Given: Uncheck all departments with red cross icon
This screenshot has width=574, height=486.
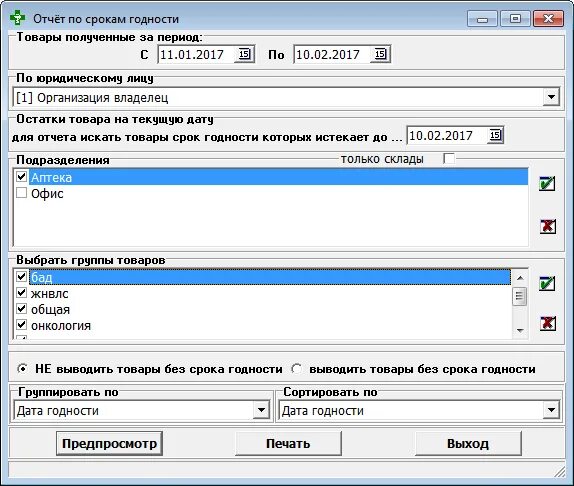Looking at the screenshot, I should (548, 227).
